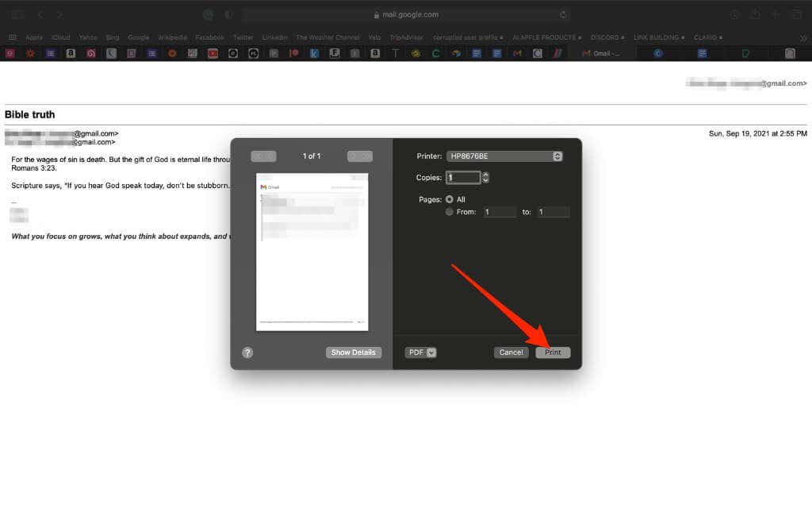This screenshot has width=812, height=508.
Task: Go back with the Safari back arrow
Action: pos(40,14)
